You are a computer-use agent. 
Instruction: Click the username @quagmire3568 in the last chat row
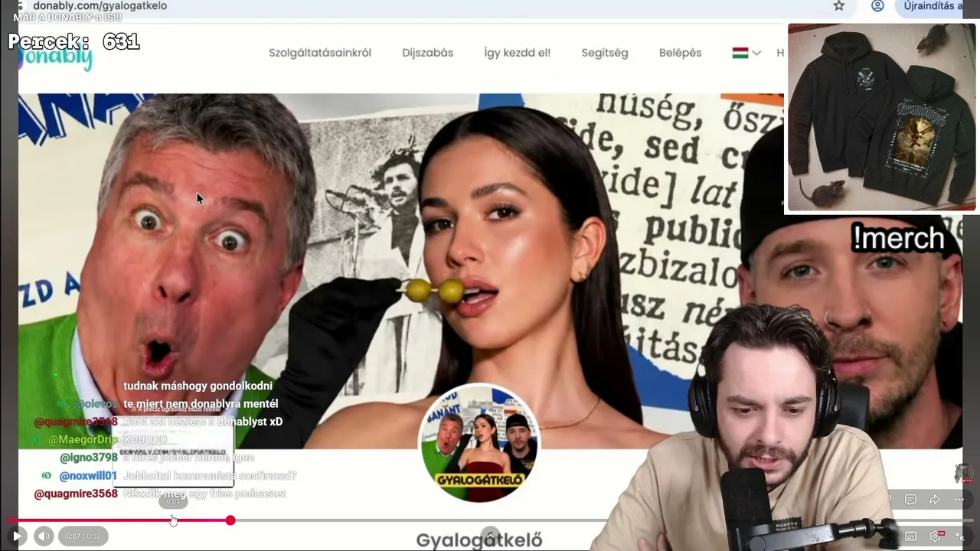click(x=76, y=494)
